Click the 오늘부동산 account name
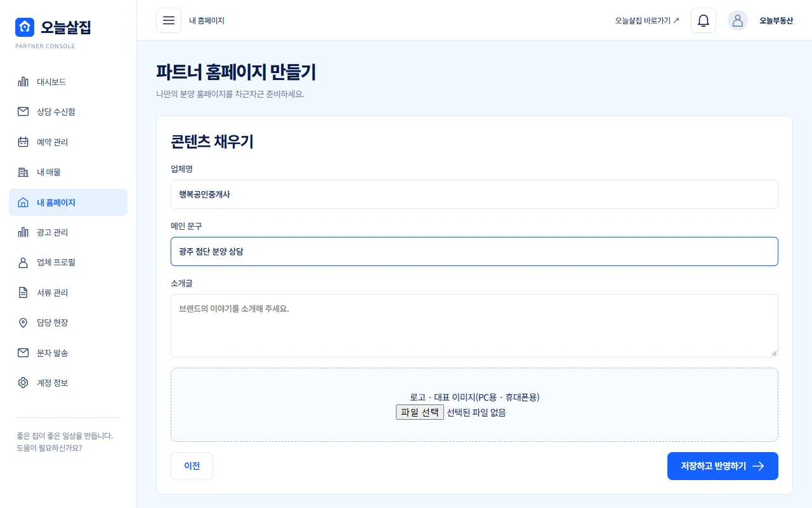The height and width of the screenshot is (508, 812). (x=776, y=20)
